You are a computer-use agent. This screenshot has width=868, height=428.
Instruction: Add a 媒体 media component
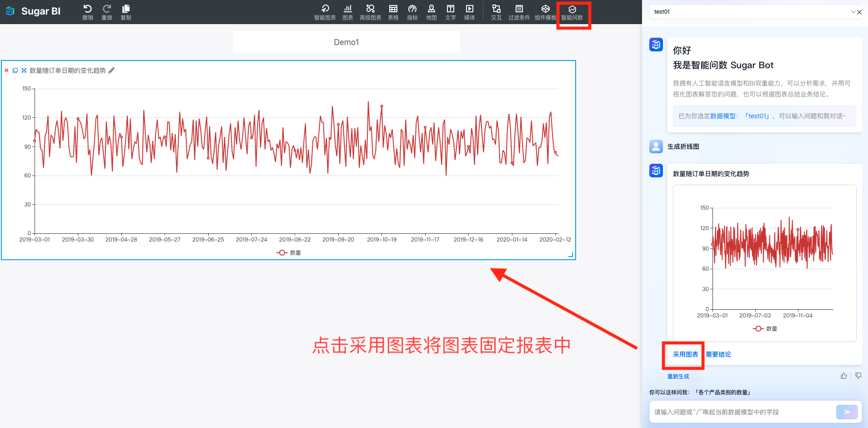[x=470, y=12]
